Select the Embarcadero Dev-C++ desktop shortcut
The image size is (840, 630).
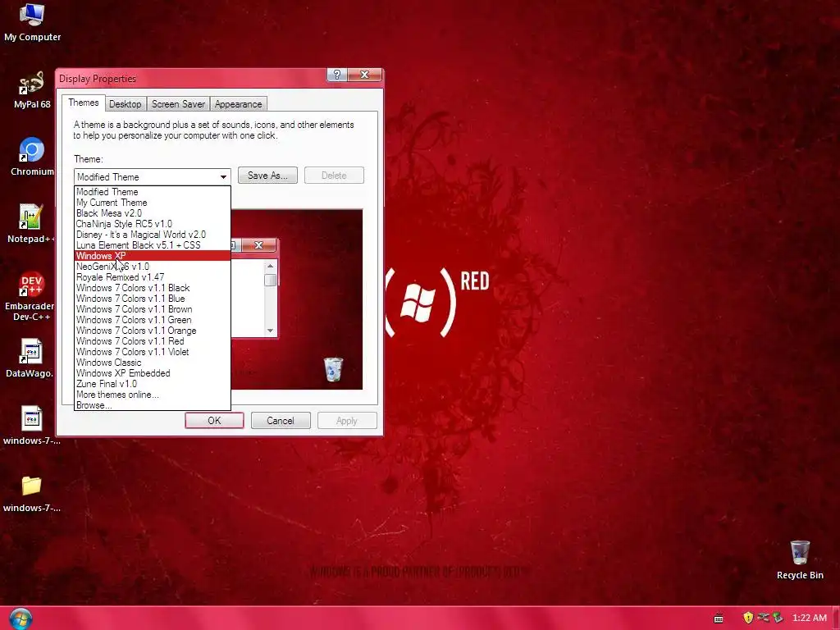coord(30,296)
